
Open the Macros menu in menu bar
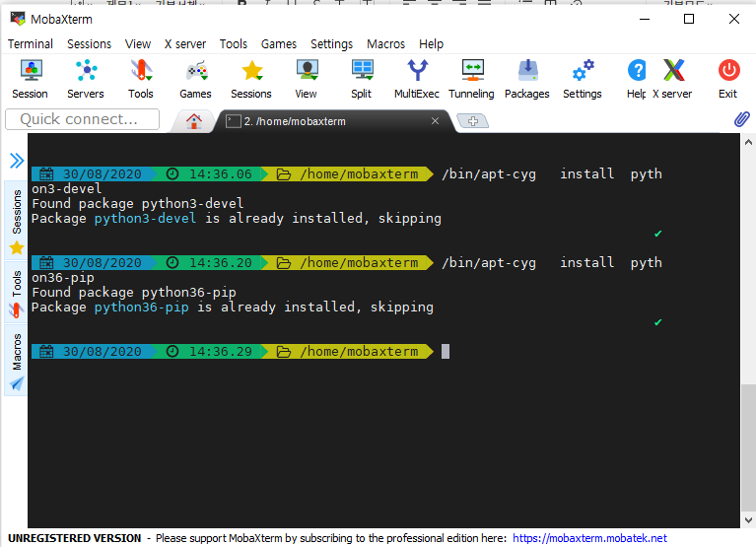pyautogui.click(x=385, y=43)
